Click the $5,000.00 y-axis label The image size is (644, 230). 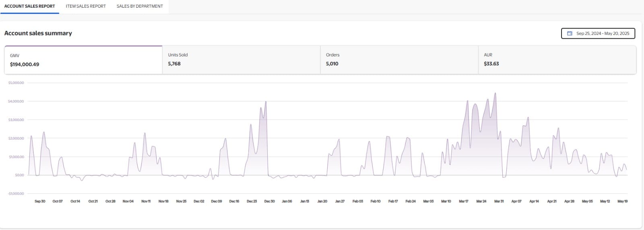coord(16,83)
